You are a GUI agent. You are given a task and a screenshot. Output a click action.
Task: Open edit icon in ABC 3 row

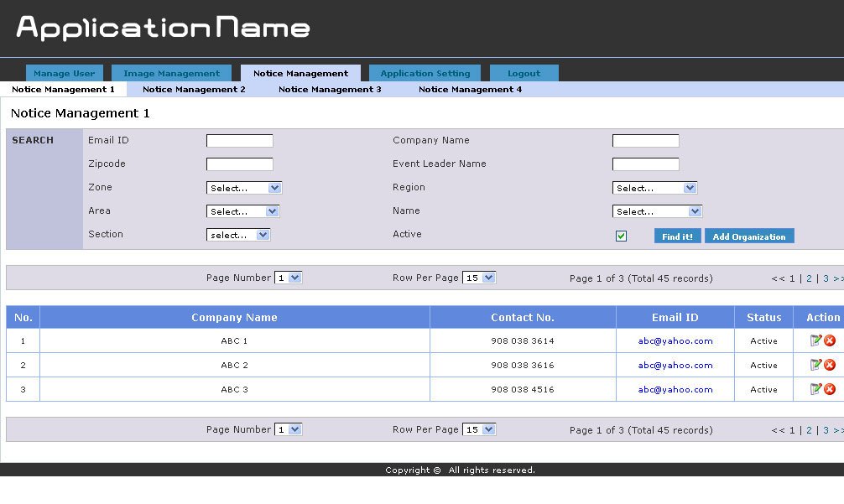coord(815,389)
